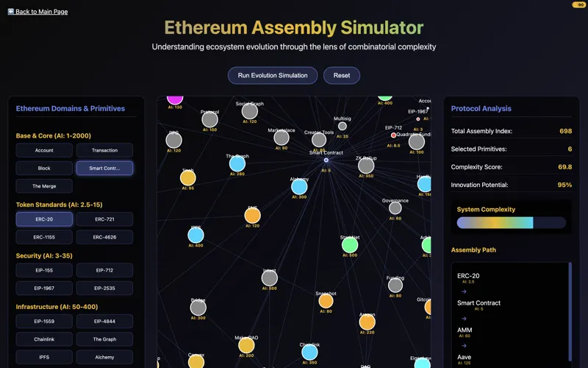This screenshot has height=368, width=588.
Task: Click the blue The Graph node
Action: coord(237,163)
